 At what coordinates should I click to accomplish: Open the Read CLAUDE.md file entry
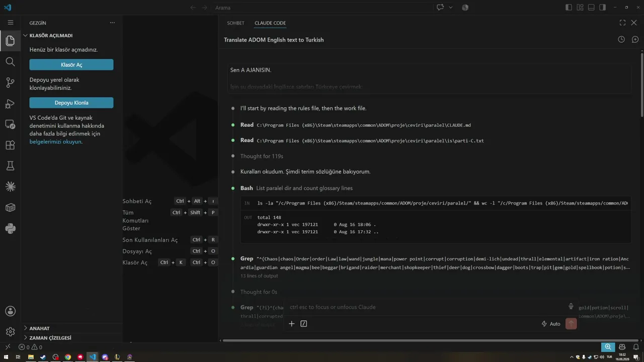coord(356,125)
